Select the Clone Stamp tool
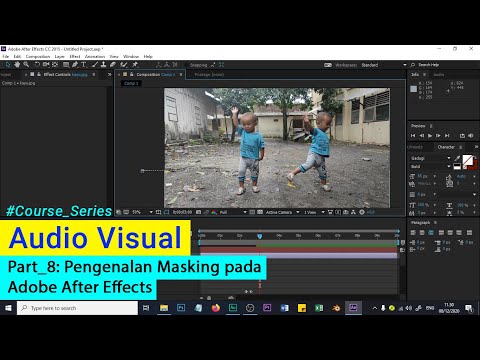Image resolution: width=480 pixels, height=360 pixels. 104,65
